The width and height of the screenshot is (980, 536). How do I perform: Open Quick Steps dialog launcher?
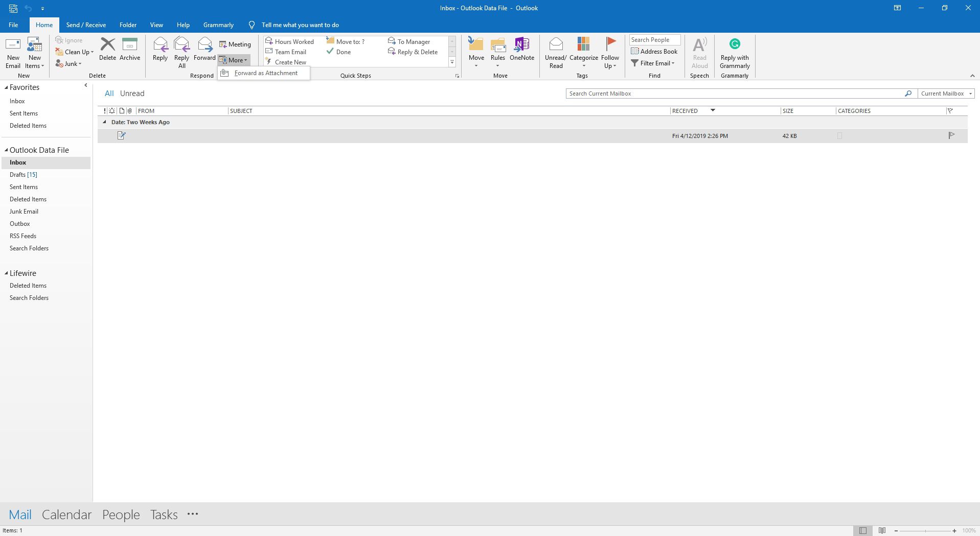(x=457, y=76)
